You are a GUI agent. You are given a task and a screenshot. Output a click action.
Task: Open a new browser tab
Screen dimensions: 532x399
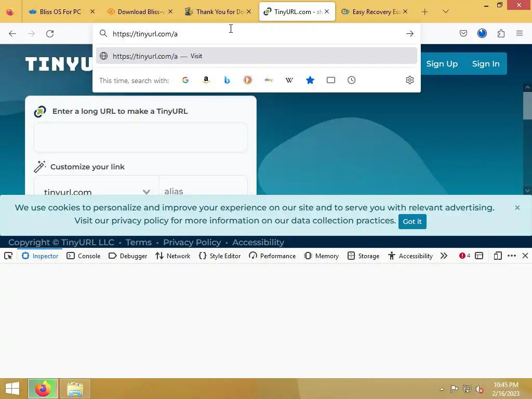pos(425,12)
